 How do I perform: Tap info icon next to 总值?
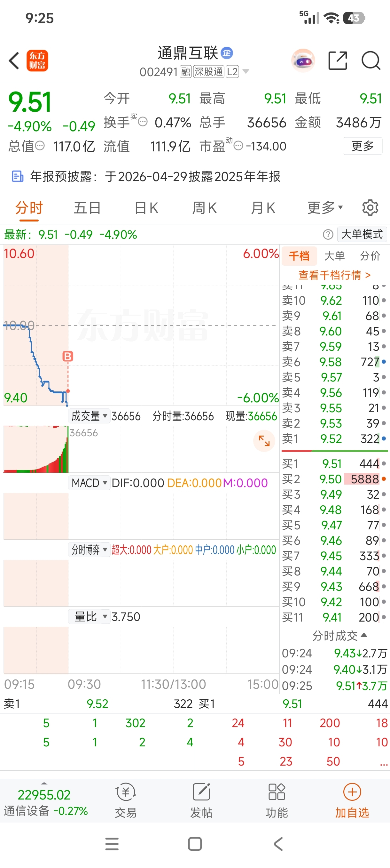click(x=40, y=146)
